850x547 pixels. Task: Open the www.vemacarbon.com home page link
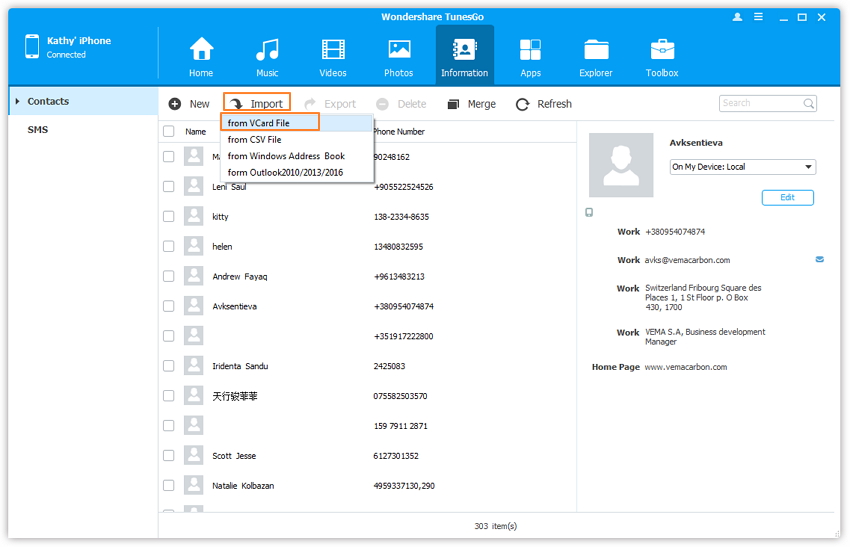coord(686,367)
